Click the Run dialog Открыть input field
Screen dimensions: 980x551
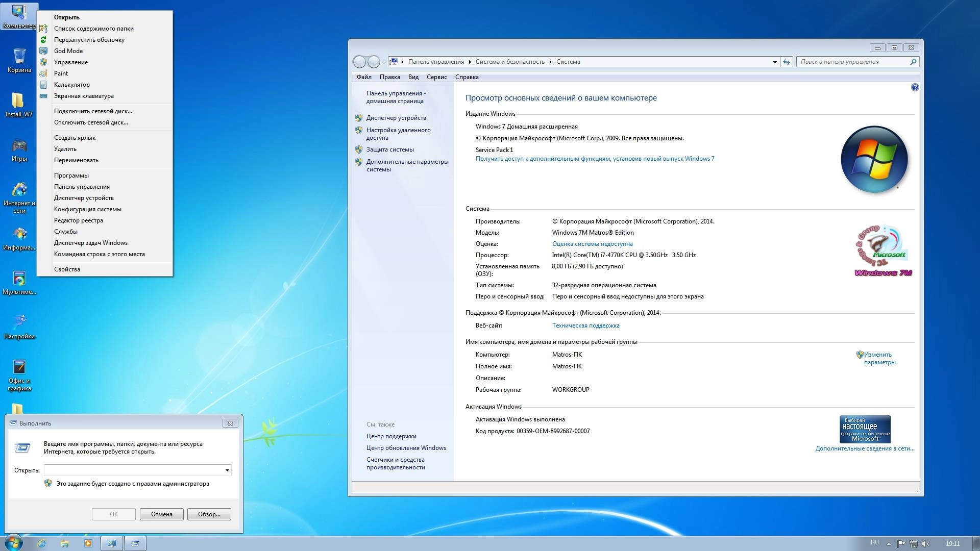(x=134, y=470)
